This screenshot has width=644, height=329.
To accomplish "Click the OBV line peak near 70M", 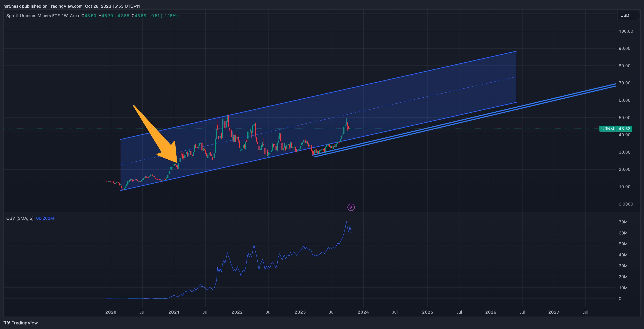I will tap(346, 222).
